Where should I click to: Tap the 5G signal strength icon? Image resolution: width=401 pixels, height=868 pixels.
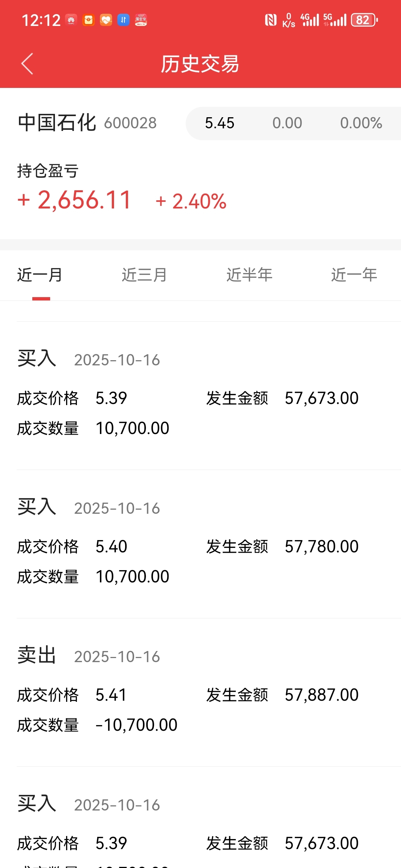point(335,20)
